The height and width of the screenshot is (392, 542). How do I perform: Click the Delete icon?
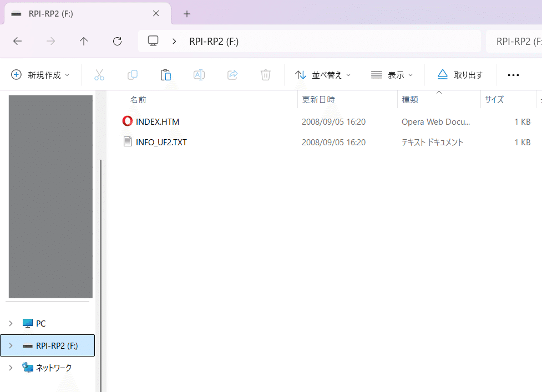click(265, 74)
